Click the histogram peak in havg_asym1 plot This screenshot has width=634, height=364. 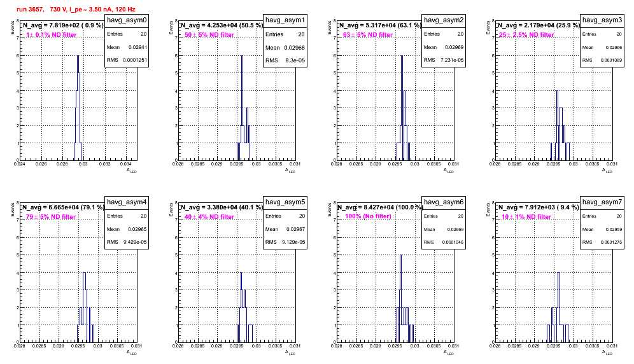point(242,56)
